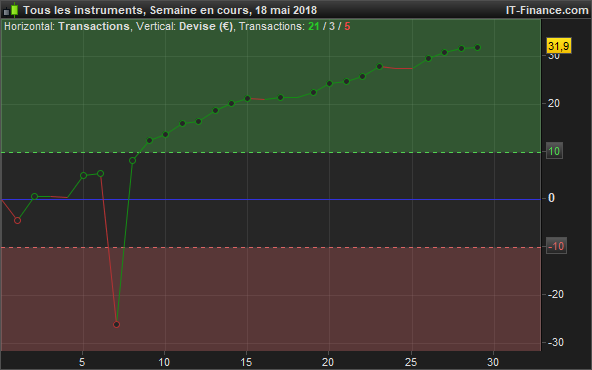Click the 'Transactions' horizontal axis setting
The width and height of the screenshot is (592, 370).
[x=94, y=26]
